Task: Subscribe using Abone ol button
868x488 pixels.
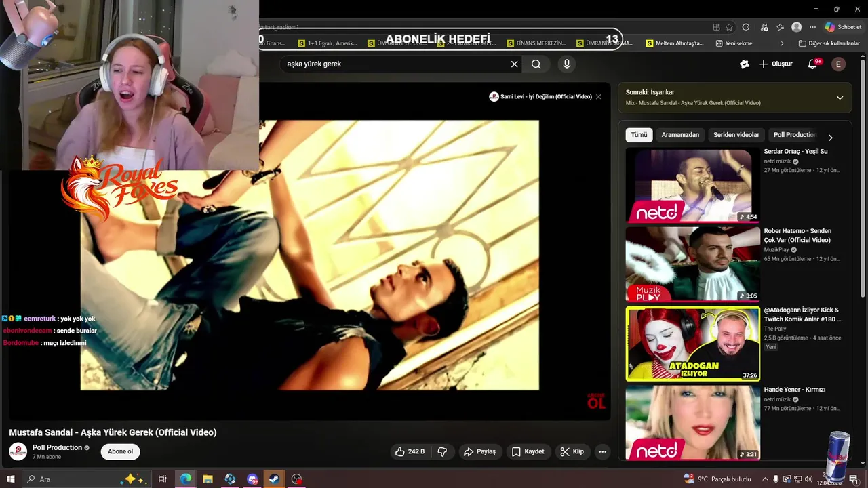Action: click(x=121, y=451)
